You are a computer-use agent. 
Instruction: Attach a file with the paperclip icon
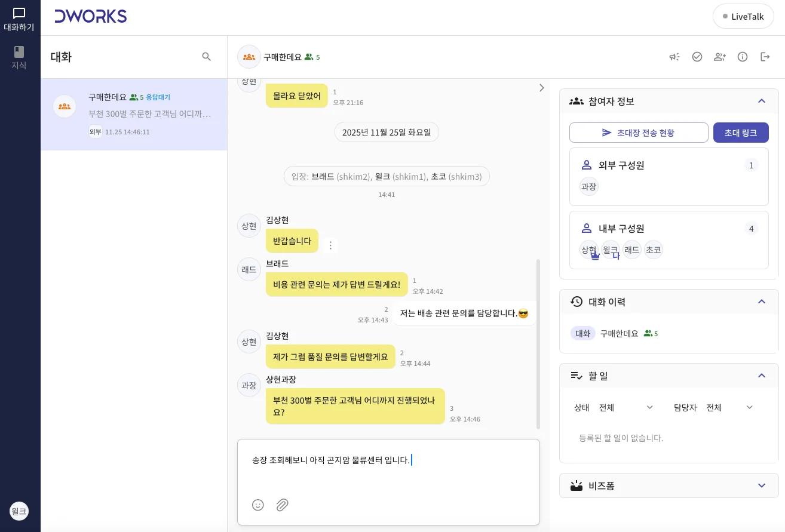[282, 505]
